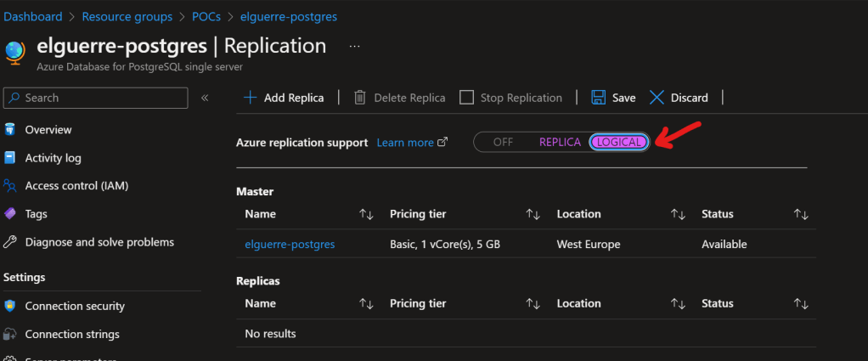Image resolution: width=868 pixels, height=361 pixels.
Task: Switch replication support to REPLICA
Action: [x=560, y=142]
